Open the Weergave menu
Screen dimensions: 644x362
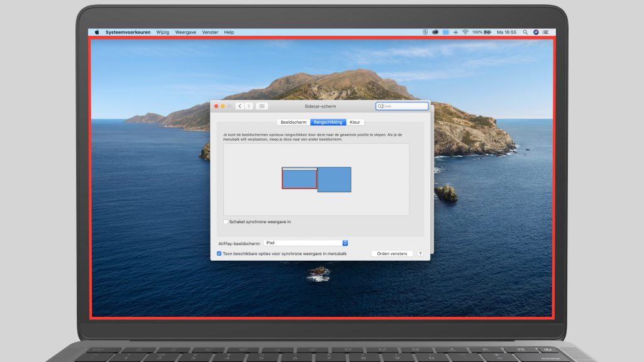(x=186, y=32)
